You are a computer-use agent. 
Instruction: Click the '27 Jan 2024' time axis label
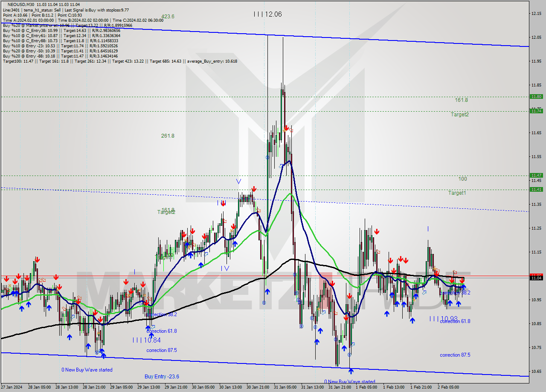point(12,387)
